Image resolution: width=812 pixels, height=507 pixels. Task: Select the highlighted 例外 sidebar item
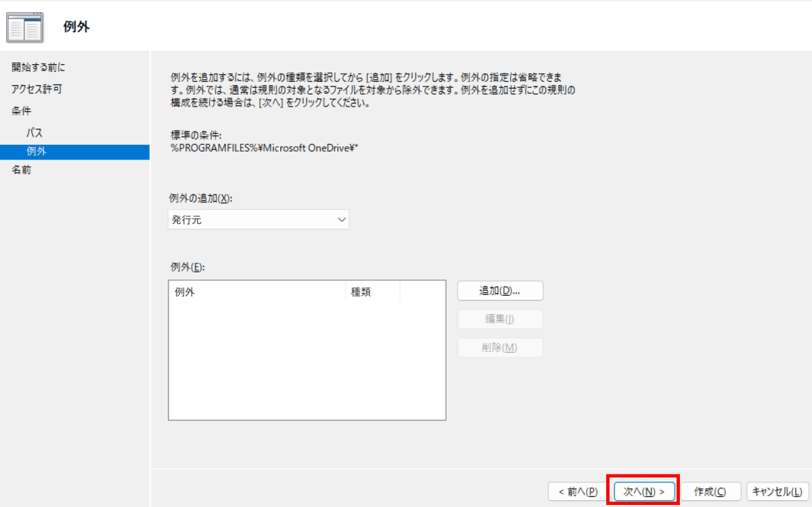(37, 152)
